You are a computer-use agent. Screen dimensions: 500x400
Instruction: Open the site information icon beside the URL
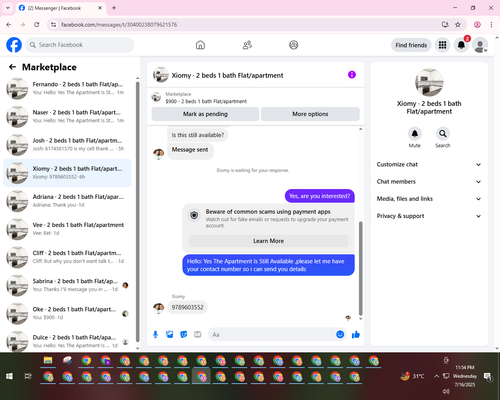[53, 25]
